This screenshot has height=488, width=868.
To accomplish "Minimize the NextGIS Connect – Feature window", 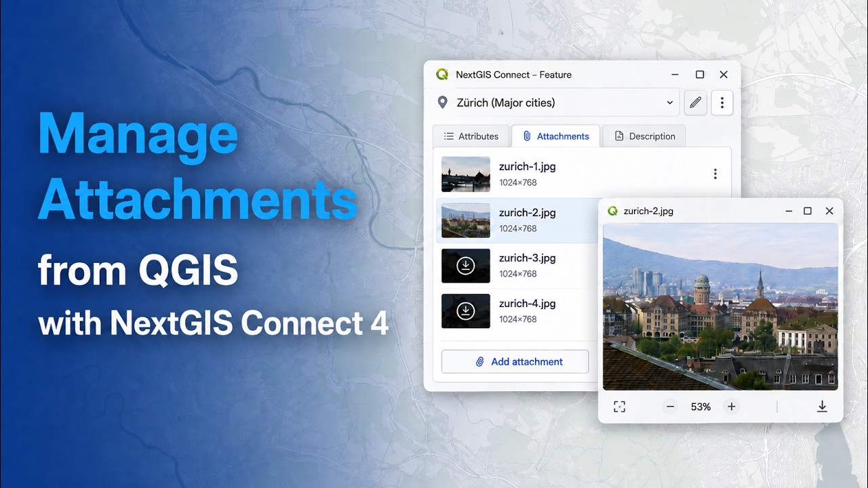I will [x=675, y=75].
